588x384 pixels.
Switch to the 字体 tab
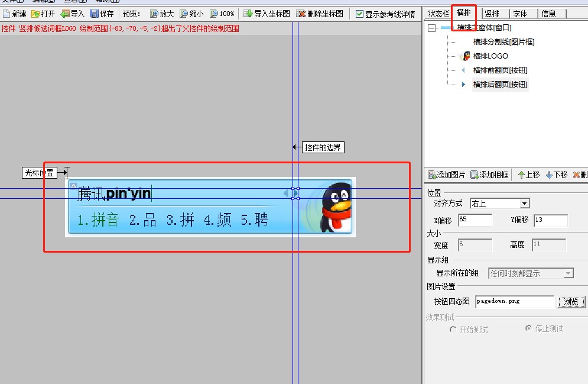click(x=520, y=14)
